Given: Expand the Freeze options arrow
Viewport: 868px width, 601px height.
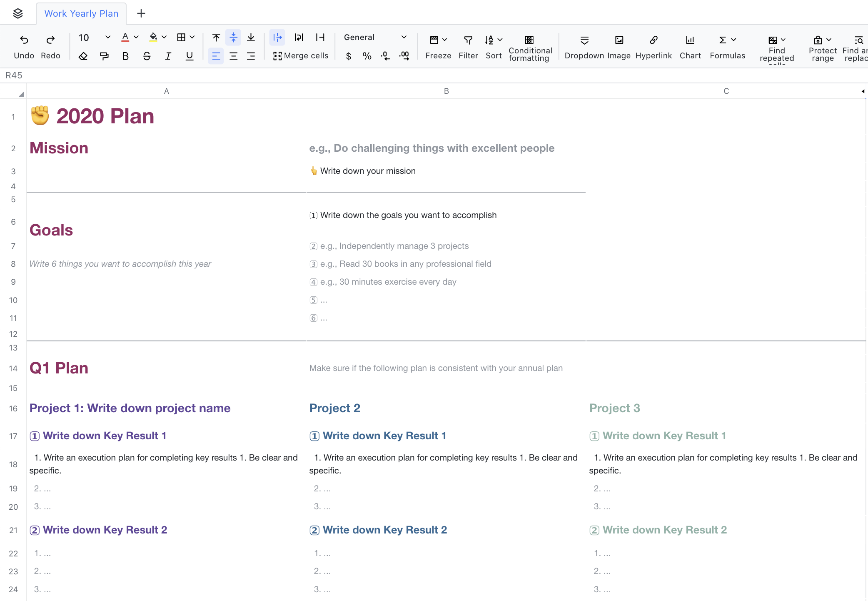Looking at the screenshot, I should point(445,40).
